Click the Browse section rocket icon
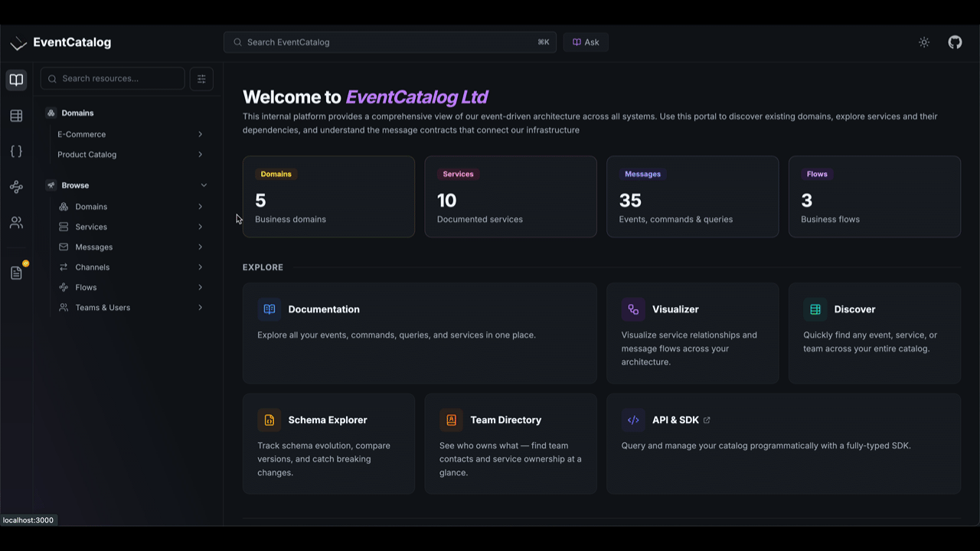The image size is (980, 551). 51,185
